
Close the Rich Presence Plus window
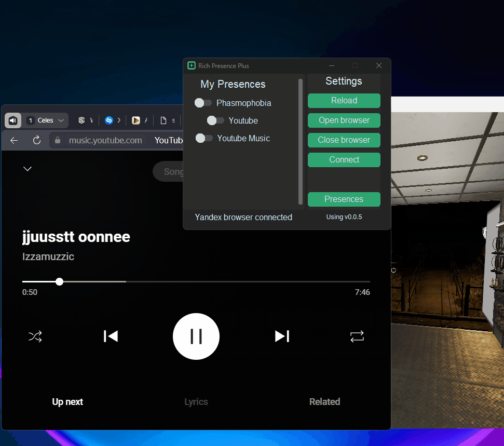[x=379, y=65]
